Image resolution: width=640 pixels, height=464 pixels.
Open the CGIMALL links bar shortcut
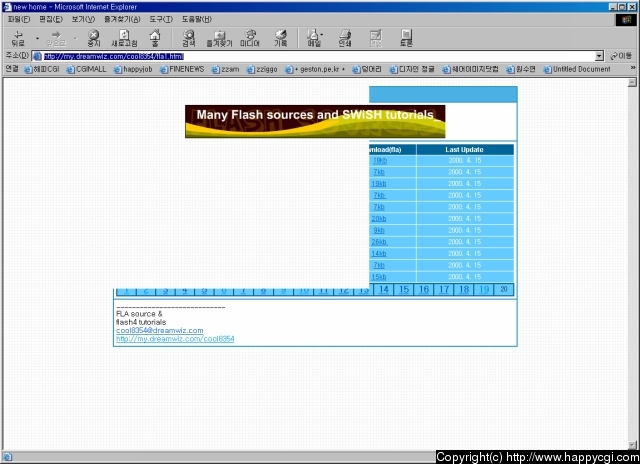[x=87, y=69]
